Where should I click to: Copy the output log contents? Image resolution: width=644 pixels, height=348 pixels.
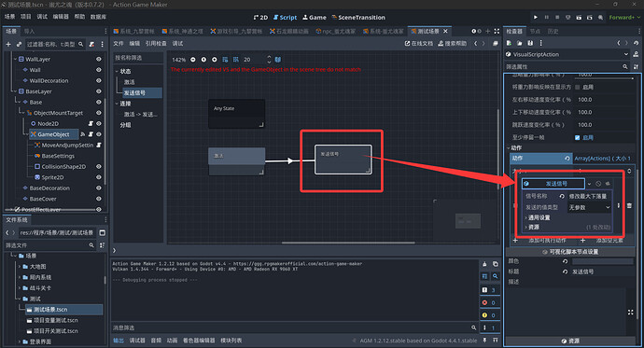pos(496,264)
